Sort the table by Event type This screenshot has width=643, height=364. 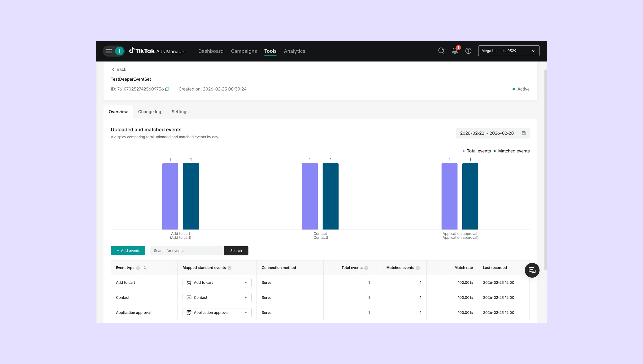click(145, 268)
